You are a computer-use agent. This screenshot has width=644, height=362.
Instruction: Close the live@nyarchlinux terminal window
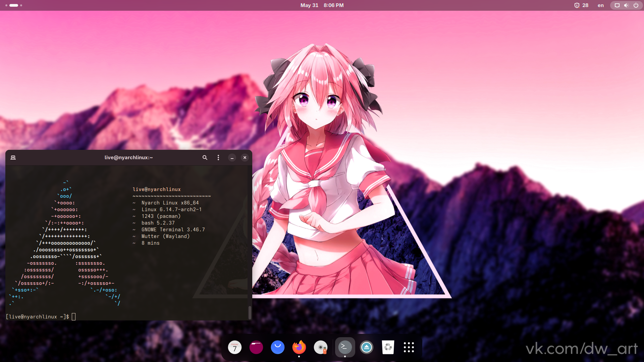tap(245, 158)
